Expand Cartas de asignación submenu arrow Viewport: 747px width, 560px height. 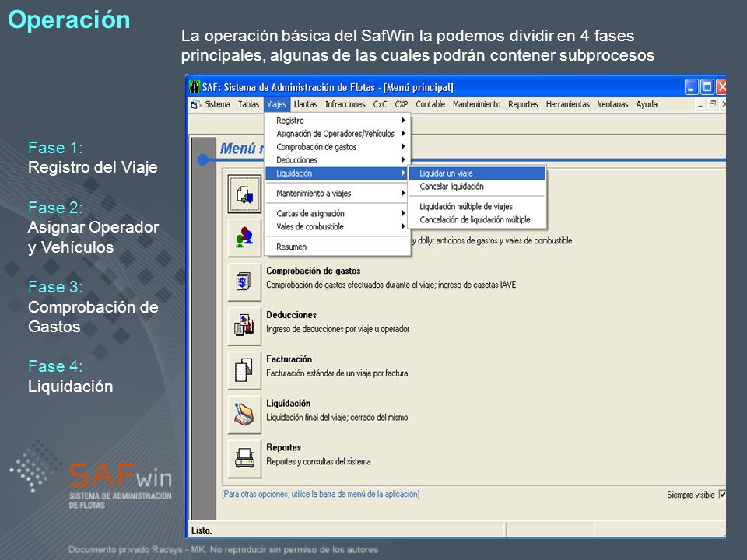403,213
